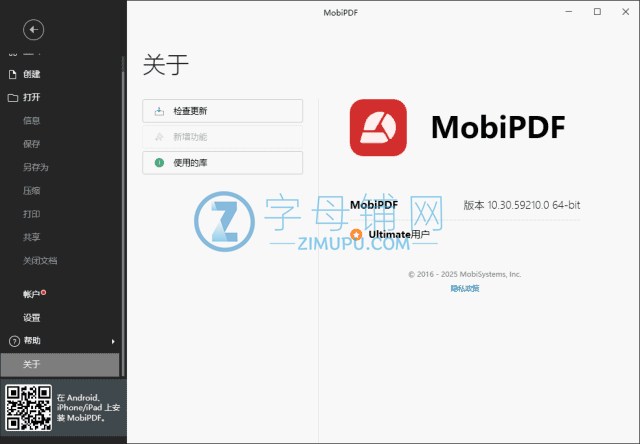The image size is (640, 444).
Task: Select the highlighted 关于 sidebar entry
Action: coord(60,364)
